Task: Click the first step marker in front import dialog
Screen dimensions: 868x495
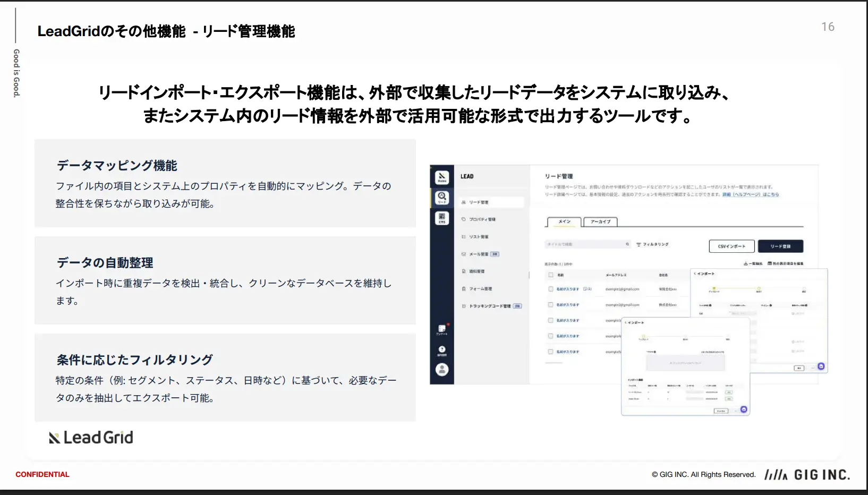Action: click(643, 337)
